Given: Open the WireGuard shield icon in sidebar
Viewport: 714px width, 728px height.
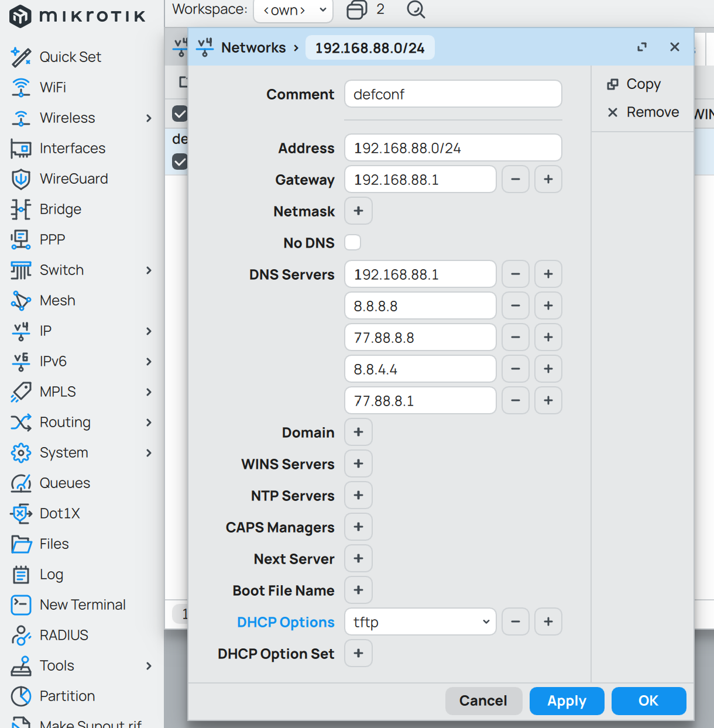Looking at the screenshot, I should (x=21, y=179).
